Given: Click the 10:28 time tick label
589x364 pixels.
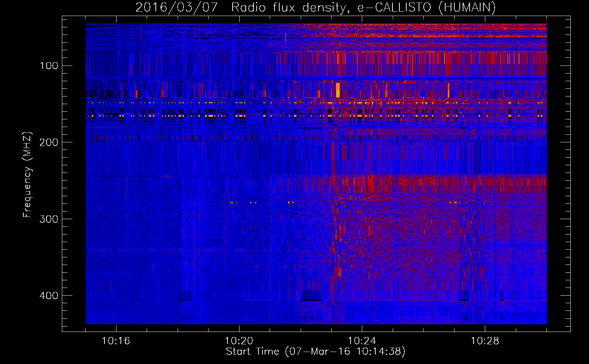Looking at the screenshot, I should pyautogui.click(x=485, y=341).
